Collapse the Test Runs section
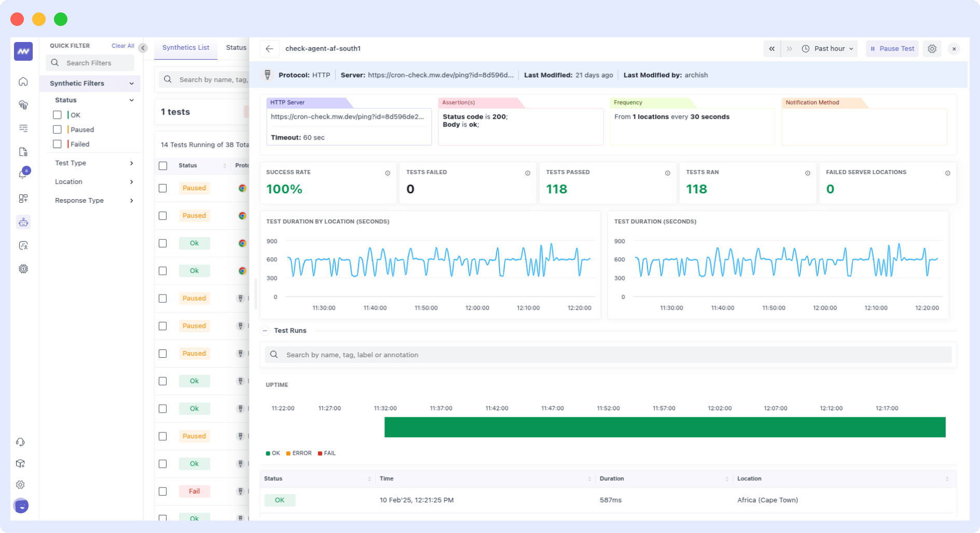Image resolution: width=980 pixels, height=533 pixels. (265, 330)
